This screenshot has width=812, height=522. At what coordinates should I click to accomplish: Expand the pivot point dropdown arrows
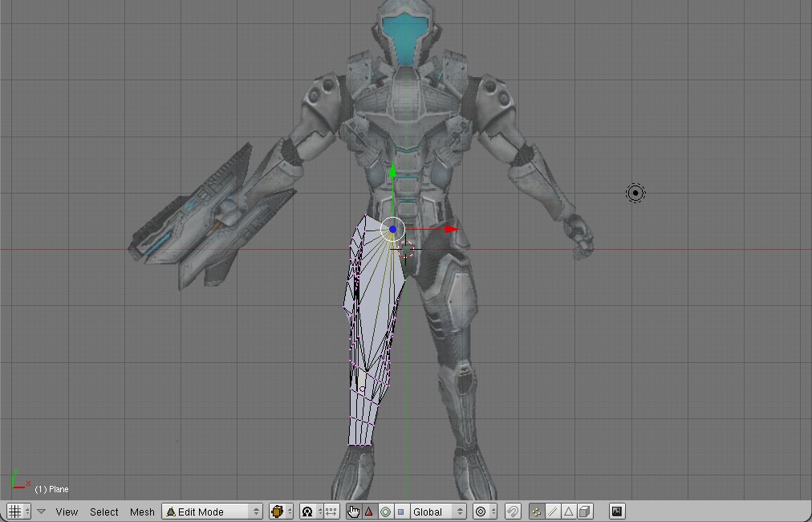tap(319, 512)
